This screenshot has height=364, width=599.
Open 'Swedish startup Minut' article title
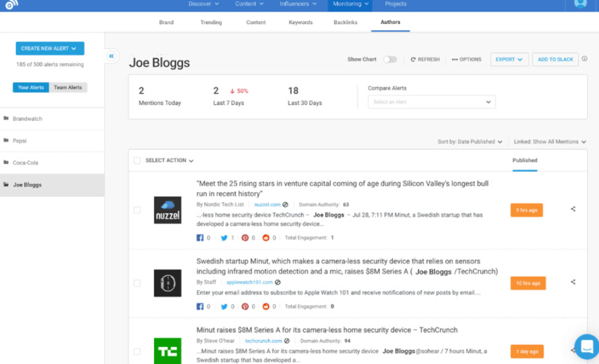[347, 266]
